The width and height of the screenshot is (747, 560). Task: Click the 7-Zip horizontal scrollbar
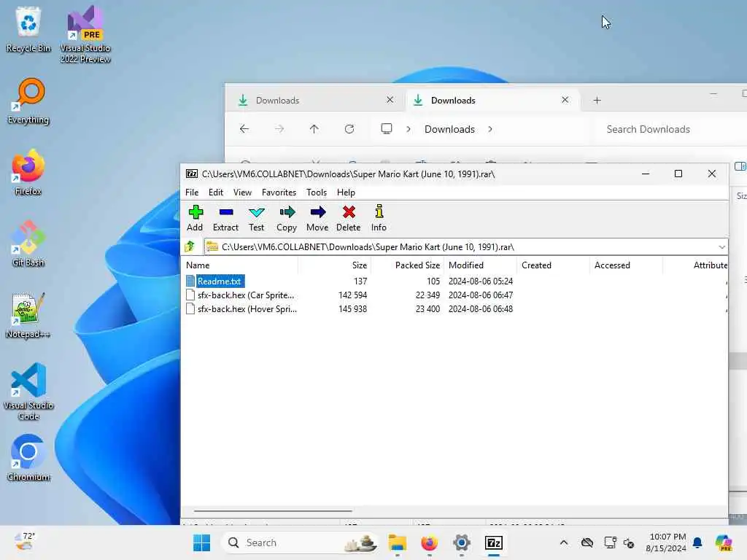273,510
